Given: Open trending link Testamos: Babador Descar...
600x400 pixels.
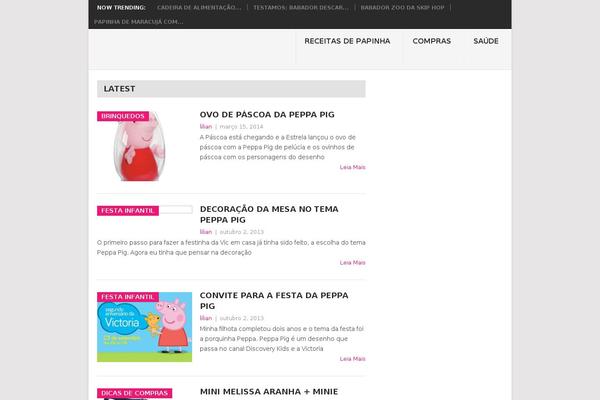Looking at the screenshot, I should (x=301, y=8).
